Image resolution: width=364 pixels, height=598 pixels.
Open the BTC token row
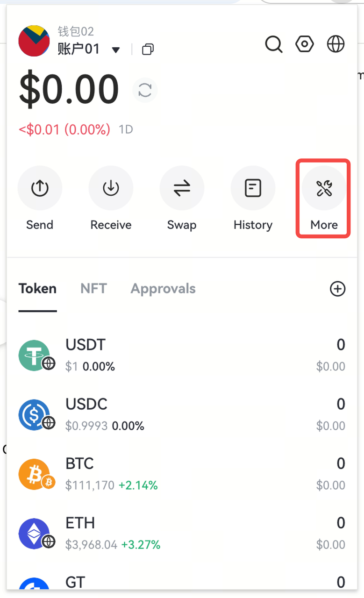click(181, 474)
